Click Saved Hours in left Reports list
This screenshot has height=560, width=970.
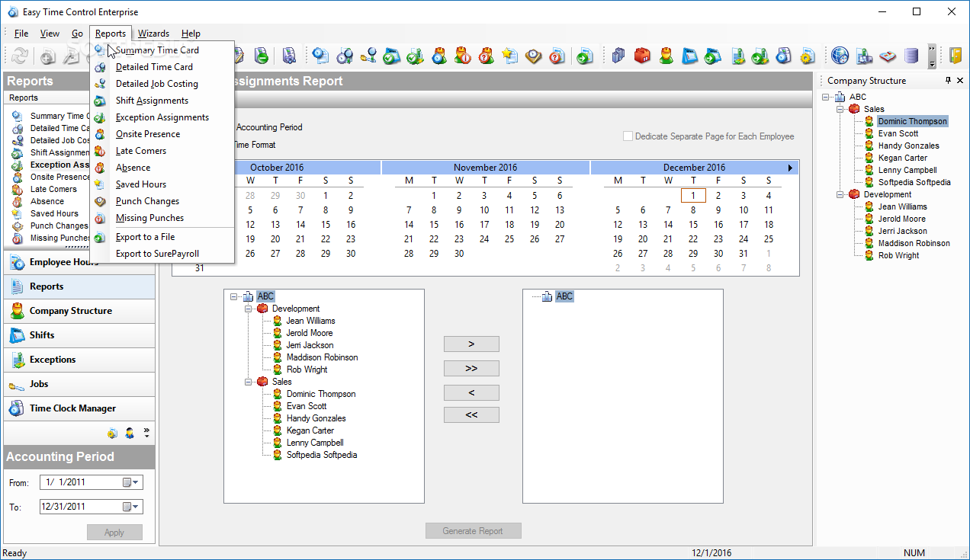click(x=54, y=213)
